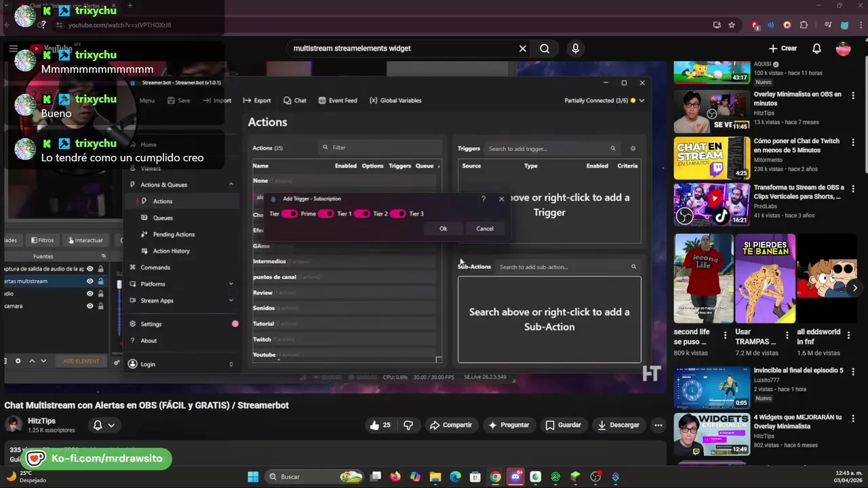Collapse the Actions & Queues section
868x488 pixels.
click(x=231, y=184)
